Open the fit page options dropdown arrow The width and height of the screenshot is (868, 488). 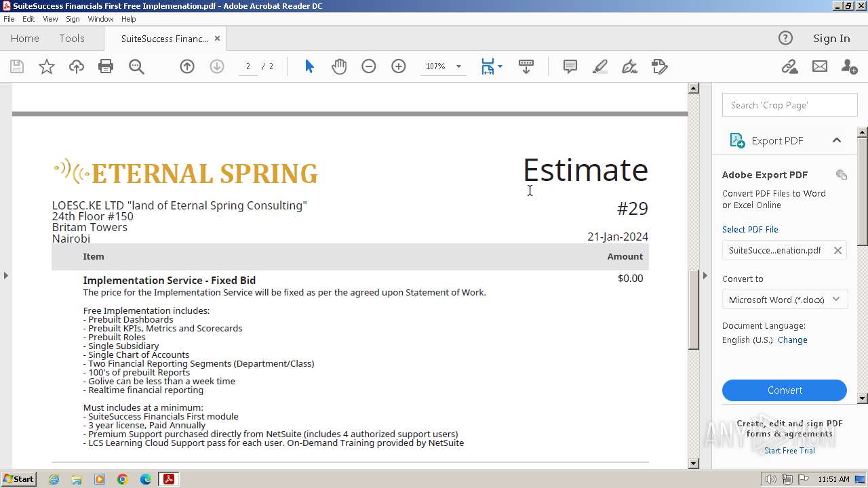coord(500,66)
